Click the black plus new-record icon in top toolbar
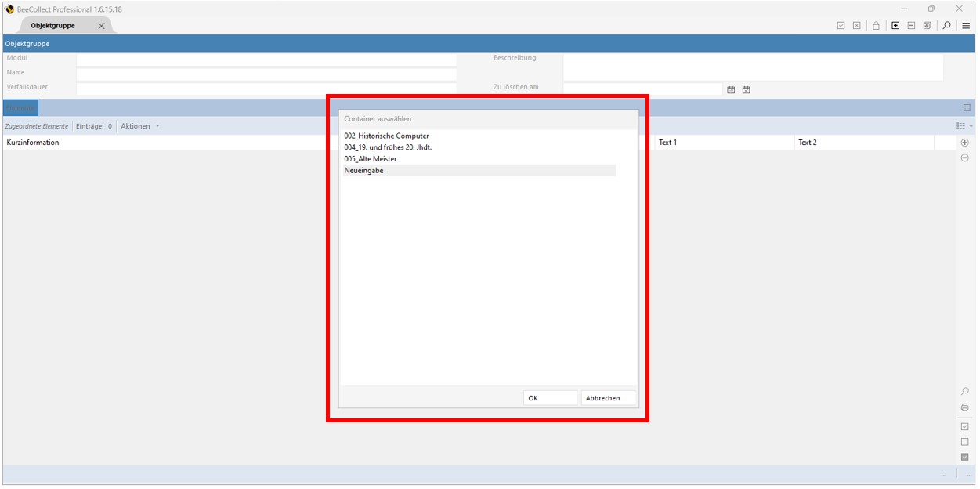Image resolution: width=980 pixels, height=489 pixels. point(895,26)
